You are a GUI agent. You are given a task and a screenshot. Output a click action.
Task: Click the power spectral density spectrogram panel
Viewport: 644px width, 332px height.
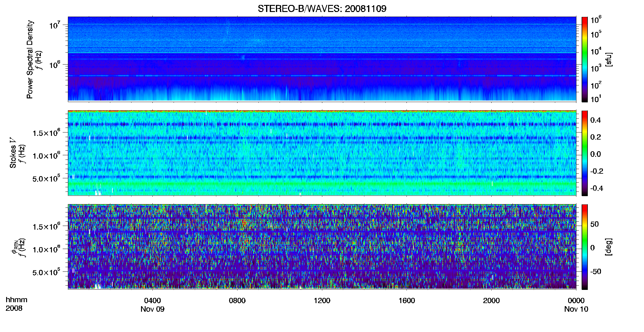[x=322, y=59]
